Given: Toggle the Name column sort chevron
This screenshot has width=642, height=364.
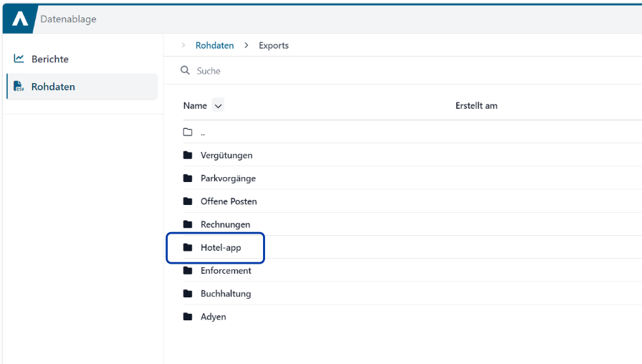Looking at the screenshot, I should point(219,106).
